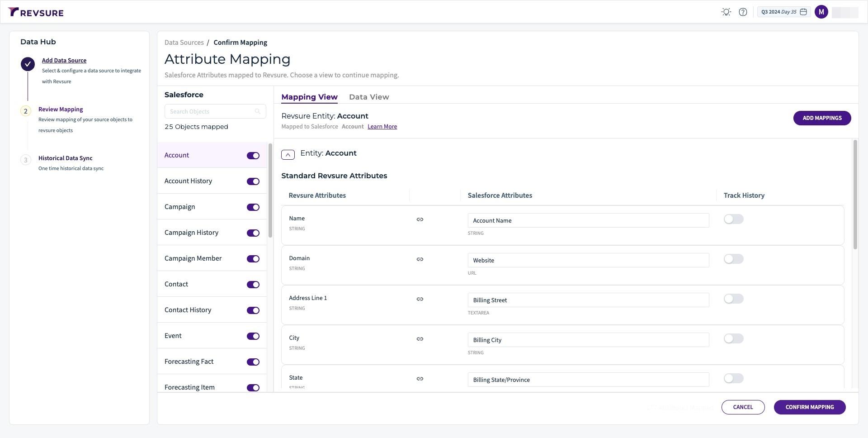Click the link icon for City mapping

tap(420, 339)
